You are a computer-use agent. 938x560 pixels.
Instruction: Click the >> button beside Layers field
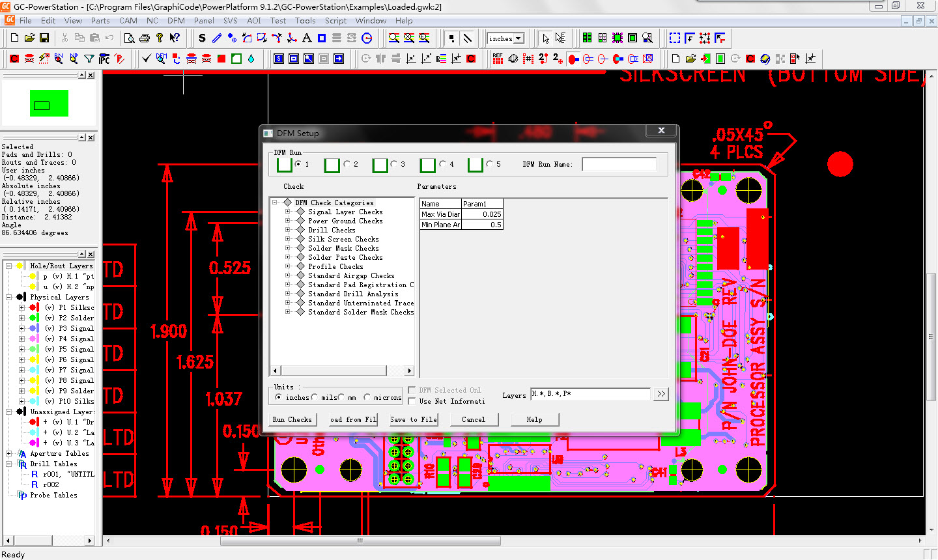point(661,394)
